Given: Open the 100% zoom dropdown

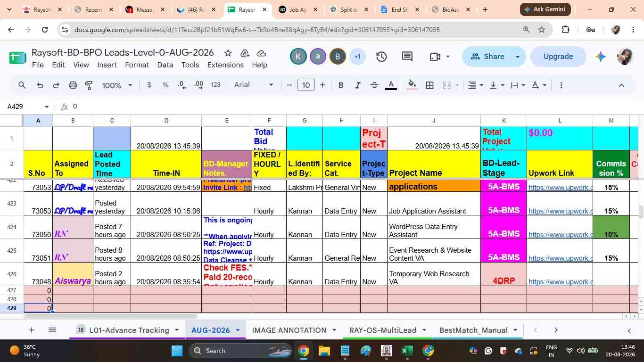Looking at the screenshot, I should point(117,85).
